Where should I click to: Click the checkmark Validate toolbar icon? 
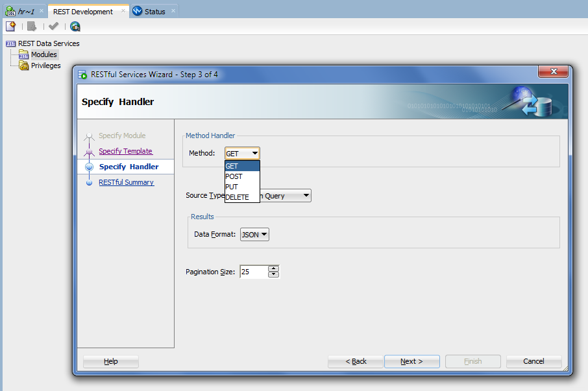coord(53,27)
